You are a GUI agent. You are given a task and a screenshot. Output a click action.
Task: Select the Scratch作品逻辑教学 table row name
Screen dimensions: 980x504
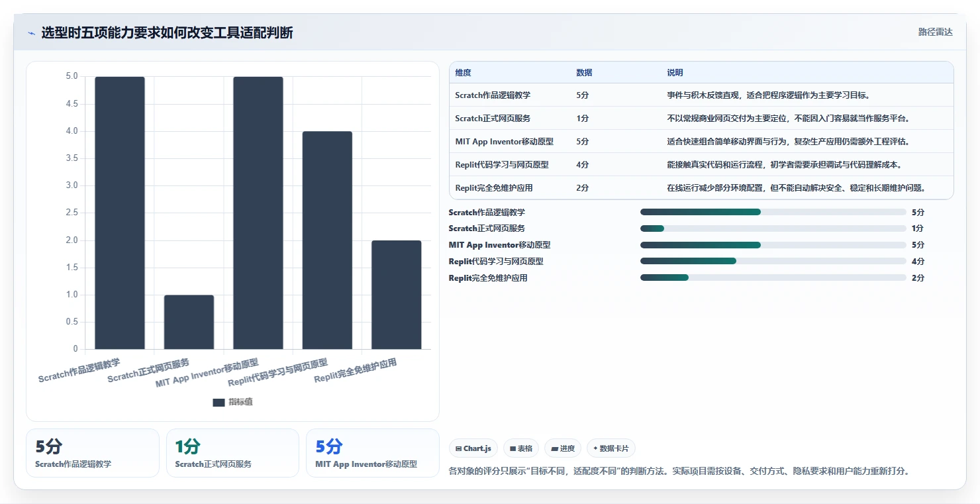493,95
